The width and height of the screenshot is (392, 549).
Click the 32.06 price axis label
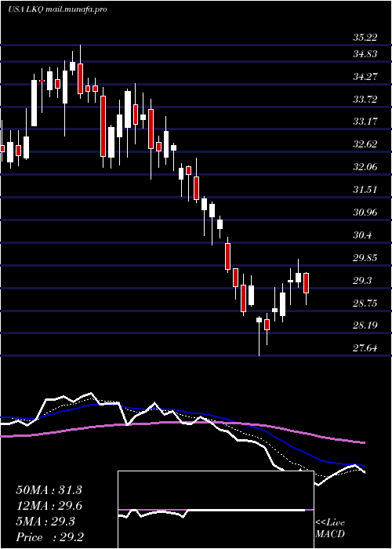pyautogui.click(x=365, y=166)
